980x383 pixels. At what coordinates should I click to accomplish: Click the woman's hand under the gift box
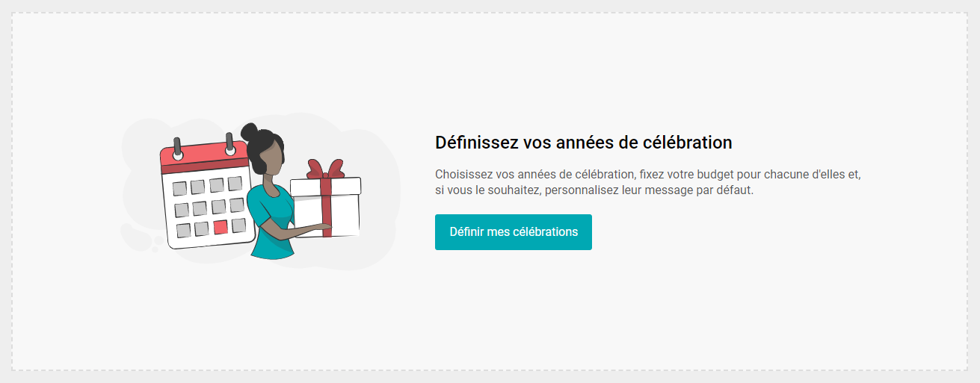pos(319,227)
